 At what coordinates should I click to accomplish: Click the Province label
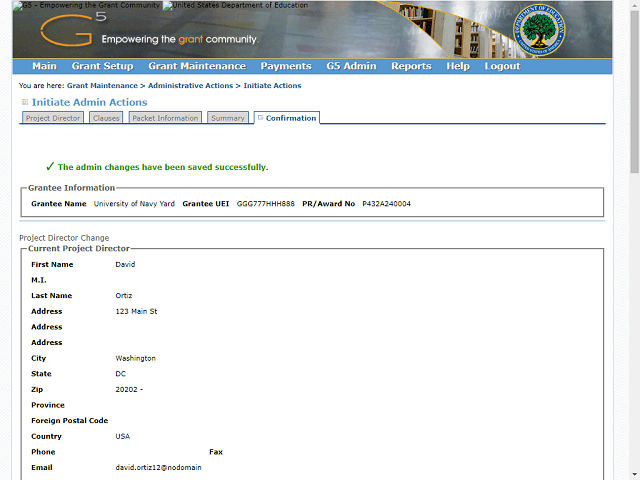click(48, 405)
